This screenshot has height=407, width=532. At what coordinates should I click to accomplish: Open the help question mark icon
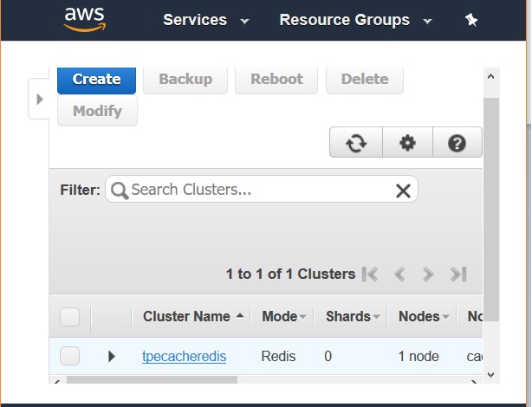coord(457,144)
